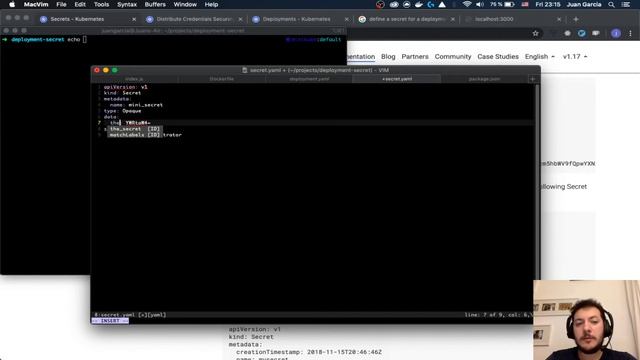The height and width of the screenshot is (360, 640).
Task: Click the date and time Fri 23:15
Action: (x=548, y=4)
